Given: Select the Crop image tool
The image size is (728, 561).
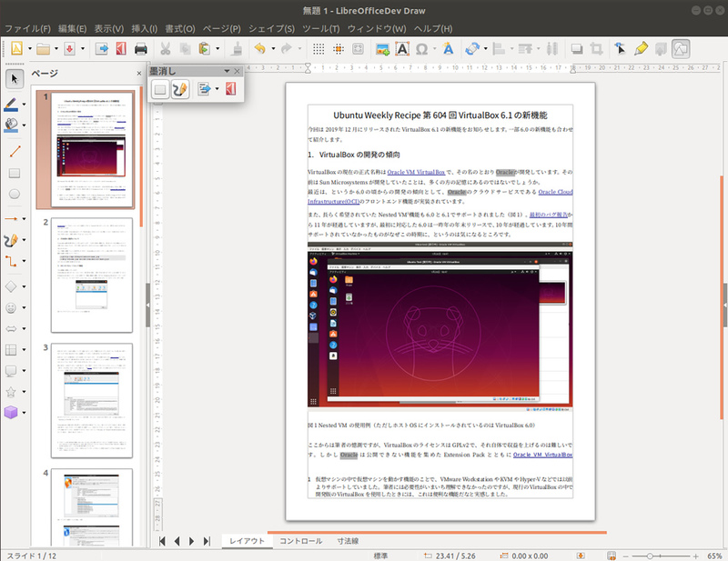Looking at the screenshot, I should pyautogui.click(x=597, y=48).
